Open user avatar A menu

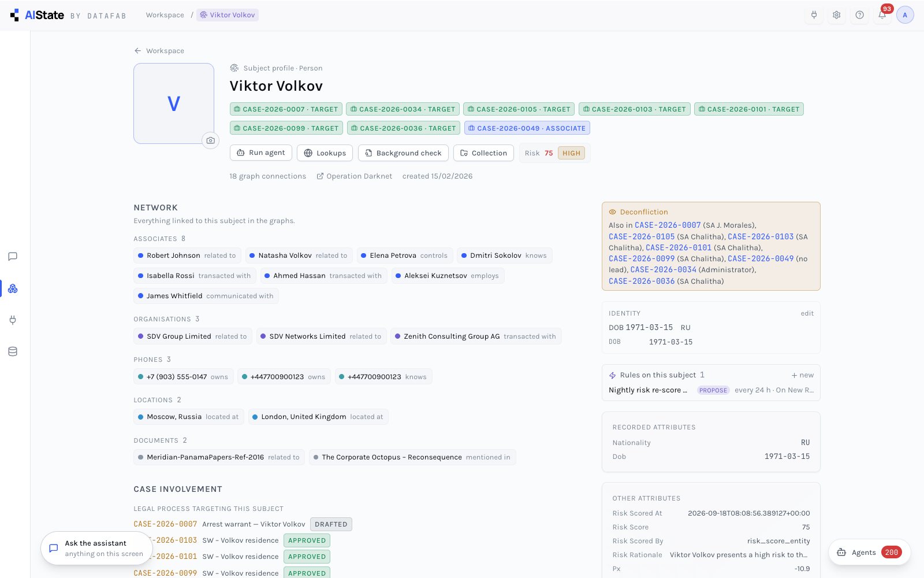pos(905,15)
